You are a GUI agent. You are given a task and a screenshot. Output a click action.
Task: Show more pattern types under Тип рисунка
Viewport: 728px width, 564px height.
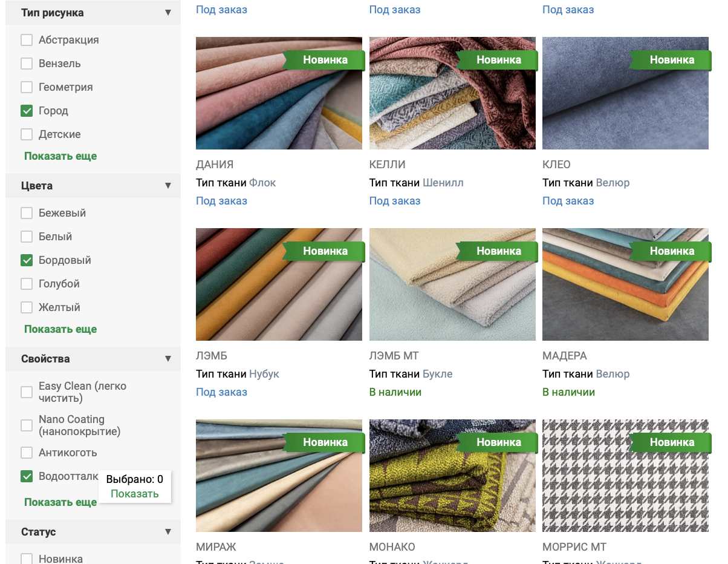pos(60,156)
